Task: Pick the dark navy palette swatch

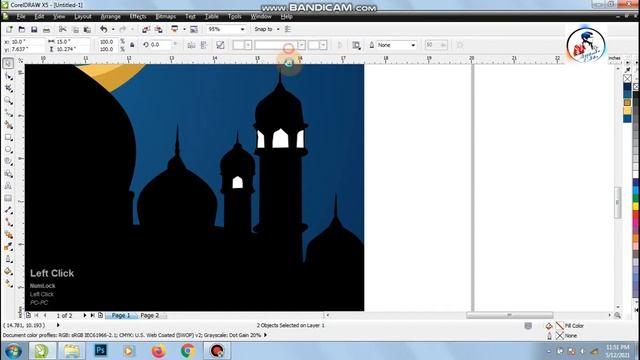Action: 627,87
